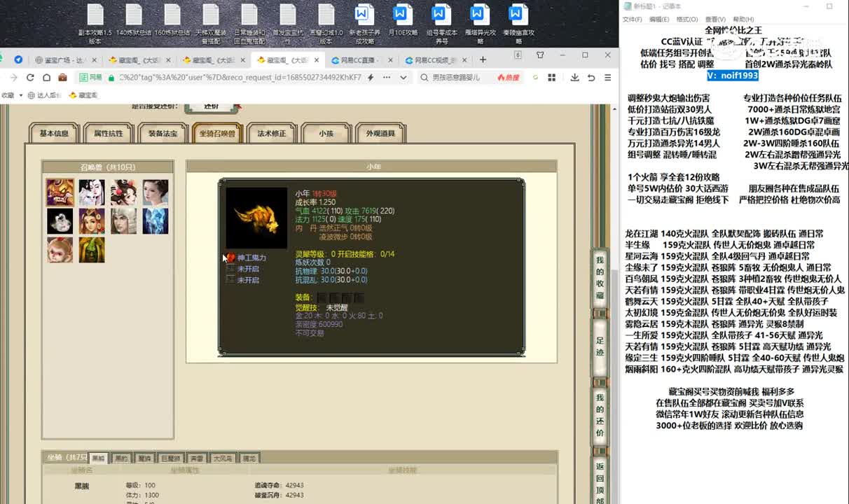Expand the address bar dropdown chevron
The height and width of the screenshot is (504, 849).
coord(401,77)
